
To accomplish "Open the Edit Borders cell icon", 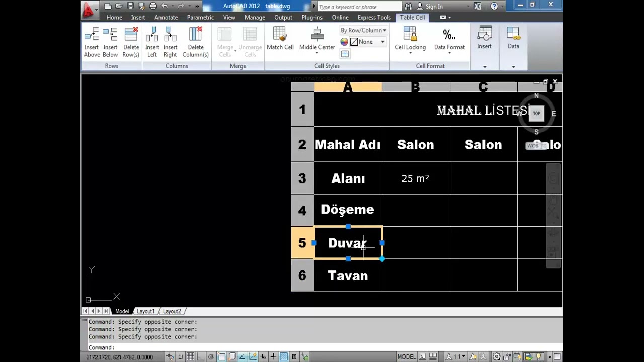I will click(345, 54).
